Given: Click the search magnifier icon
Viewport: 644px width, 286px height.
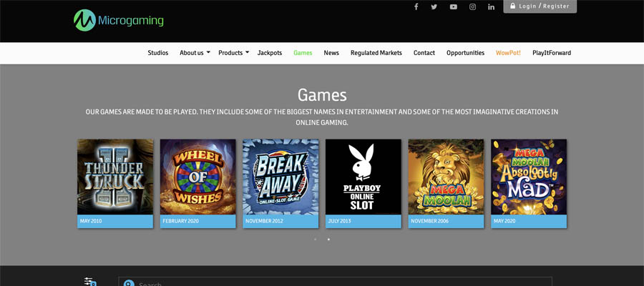Looking at the screenshot, I should point(129,284).
